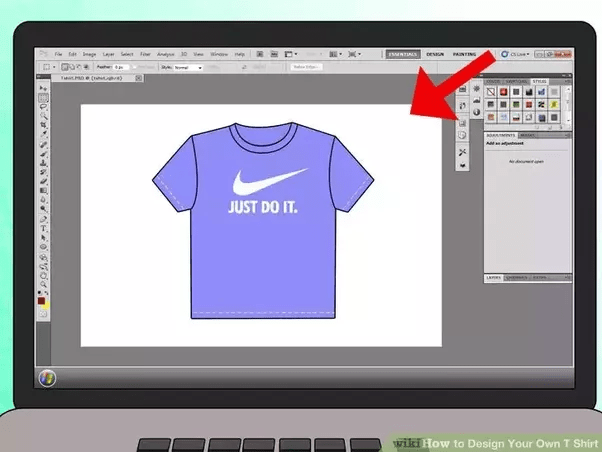The width and height of the screenshot is (602, 452).
Task: Switch to the Styles panel tab
Action: click(539, 81)
